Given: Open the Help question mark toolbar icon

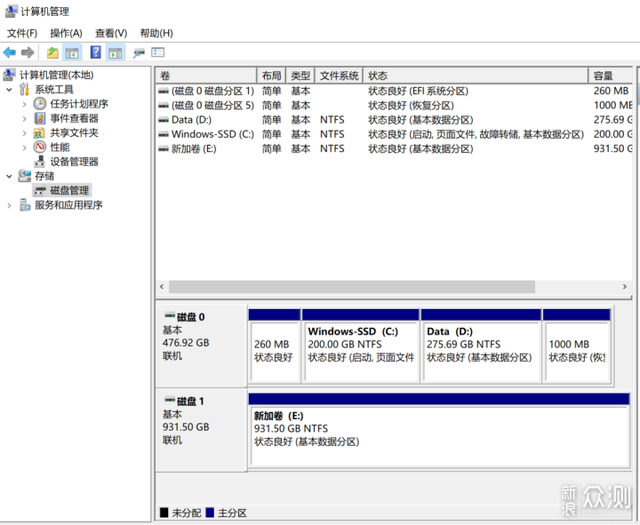Looking at the screenshot, I should pyautogui.click(x=96, y=52).
